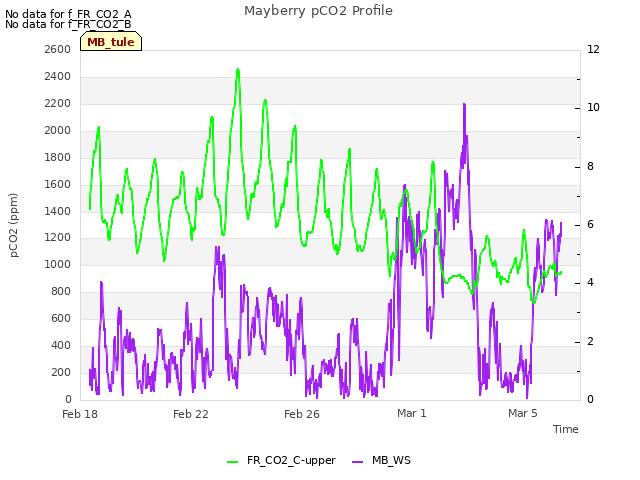The width and height of the screenshot is (640, 480).
Task: Click the 6 right-axis value
Action: point(590,224)
